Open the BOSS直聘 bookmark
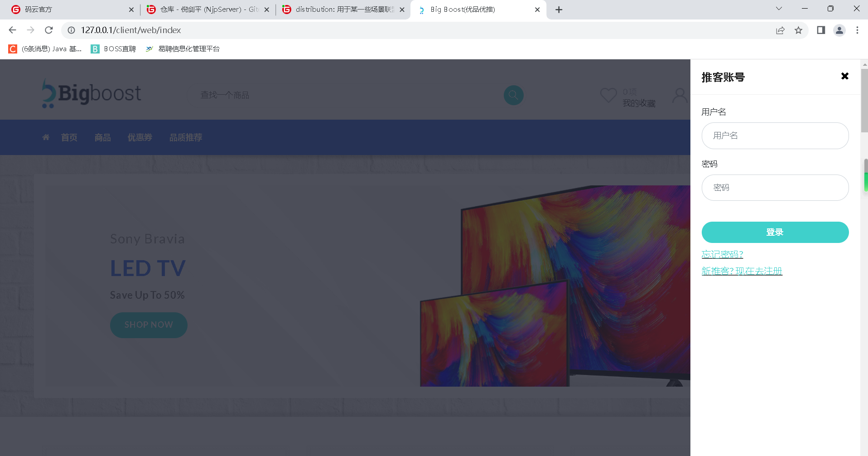The image size is (868, 456). 113,49
